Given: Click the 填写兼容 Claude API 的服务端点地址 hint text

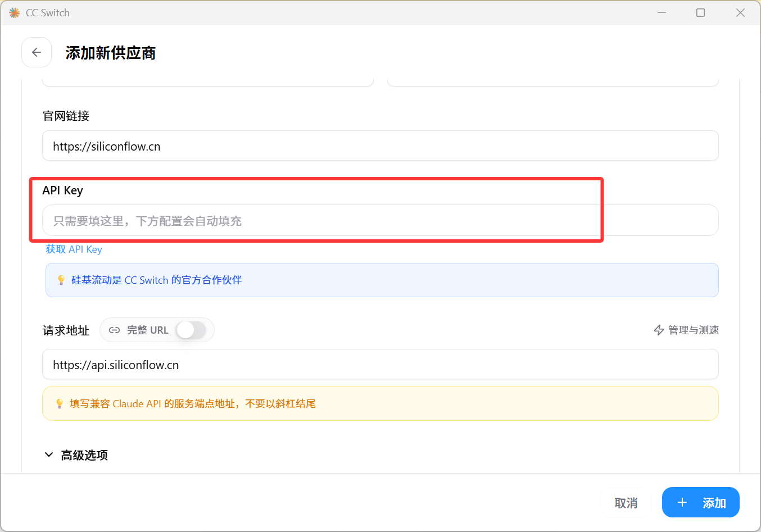Looking at the screenshot, I should coord(192,404).
